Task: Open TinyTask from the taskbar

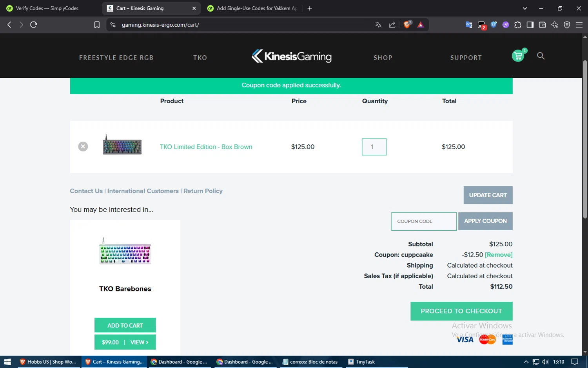Action: [361, 362]
